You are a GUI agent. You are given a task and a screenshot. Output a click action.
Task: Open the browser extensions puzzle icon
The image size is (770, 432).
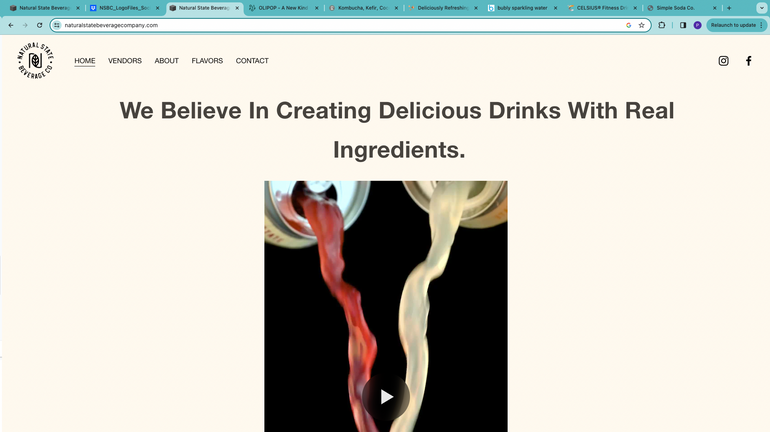[x=662, y=25]
